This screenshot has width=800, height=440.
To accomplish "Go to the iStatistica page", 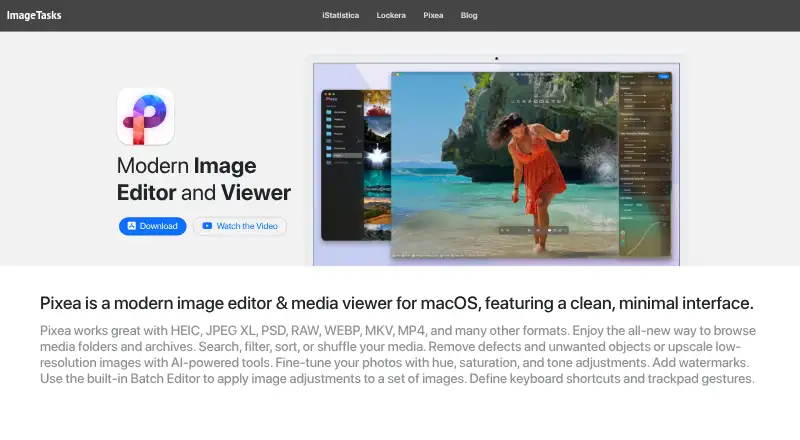I will [340, 15].
